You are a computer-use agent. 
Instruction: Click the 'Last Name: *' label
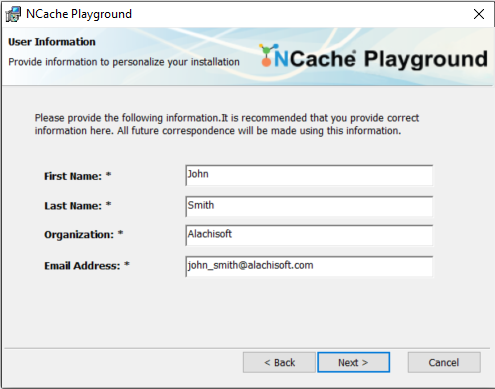point(78,206)
